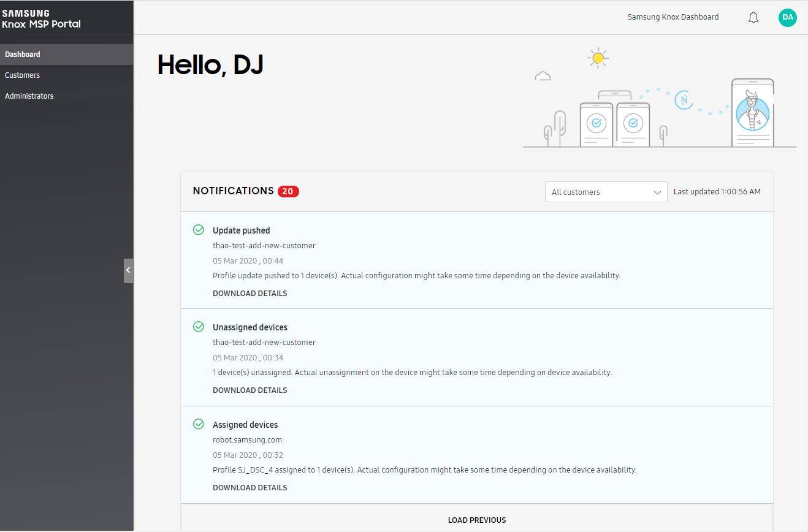
Task: Click the 05 Mar 2020, 00:44 timestamp
Action: click(248, 261)
